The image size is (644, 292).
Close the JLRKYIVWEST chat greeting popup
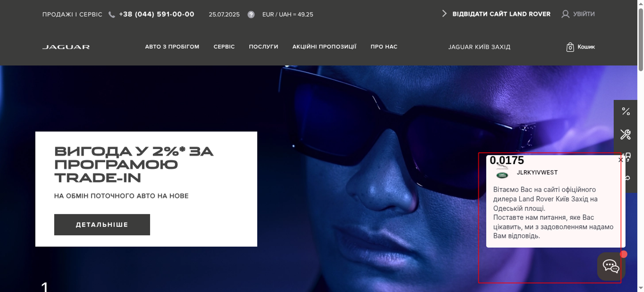(x=620, y=160)
